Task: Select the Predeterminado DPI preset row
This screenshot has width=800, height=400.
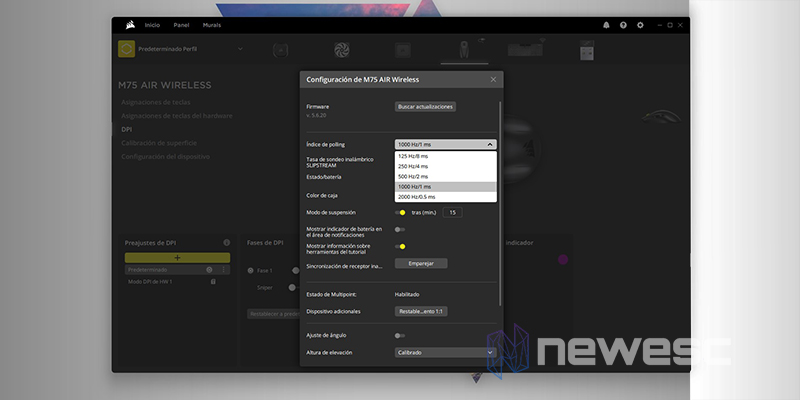Action: (177, 269)
